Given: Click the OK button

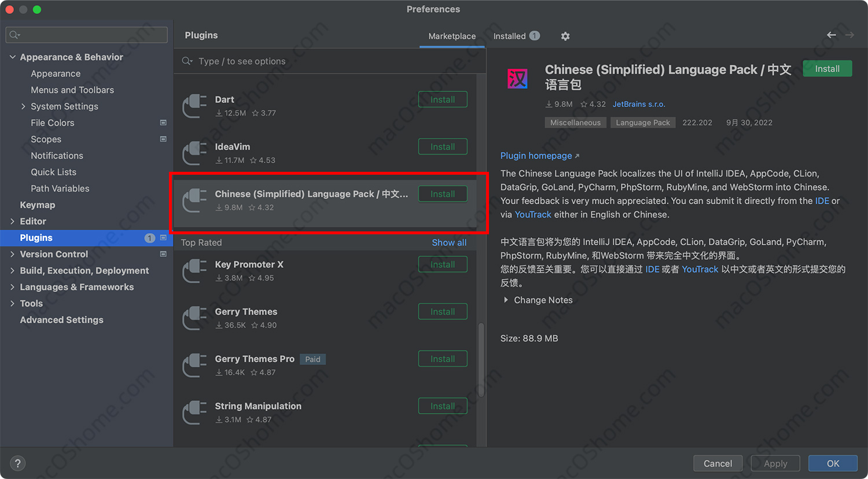Looking at the screenshot, I should tap(833, 463).
